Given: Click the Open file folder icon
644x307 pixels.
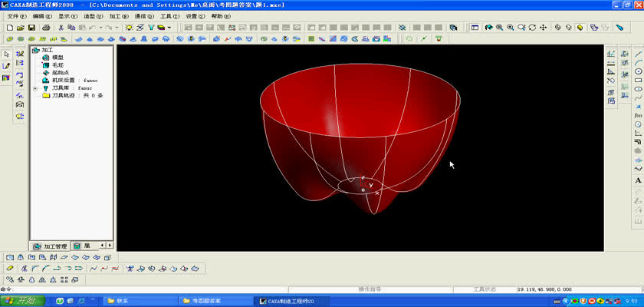Looking at the screenshot, I should pos(21,28).
